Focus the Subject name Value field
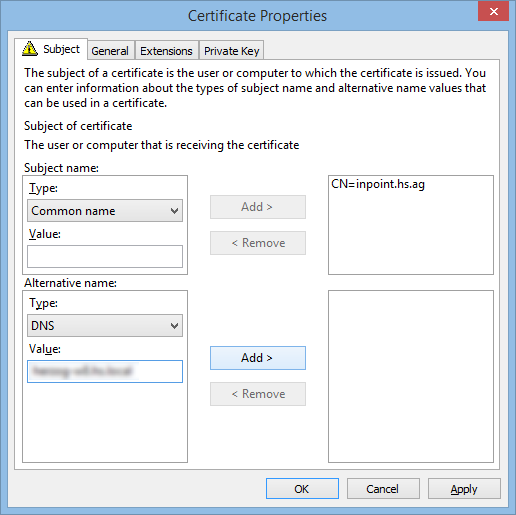 (105, 256)
